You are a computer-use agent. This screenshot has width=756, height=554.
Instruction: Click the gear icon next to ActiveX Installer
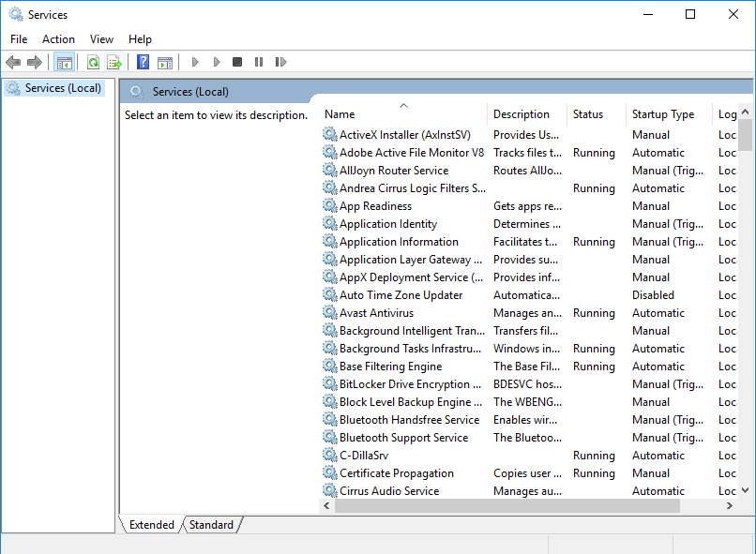pyautogui.click(x=330, y=134)
